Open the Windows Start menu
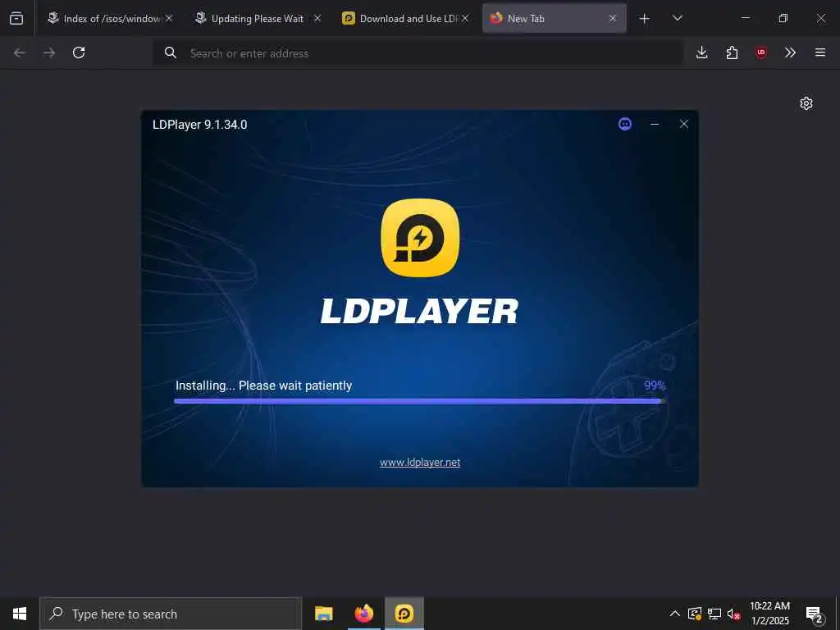The height and width of the screenshot is (630, 840). point(20,614)
